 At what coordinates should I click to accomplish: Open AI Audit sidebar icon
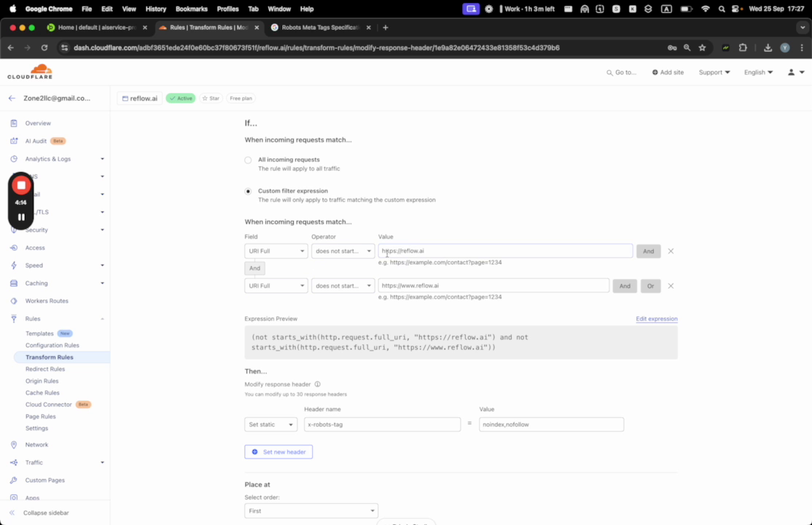coord(14,141)
